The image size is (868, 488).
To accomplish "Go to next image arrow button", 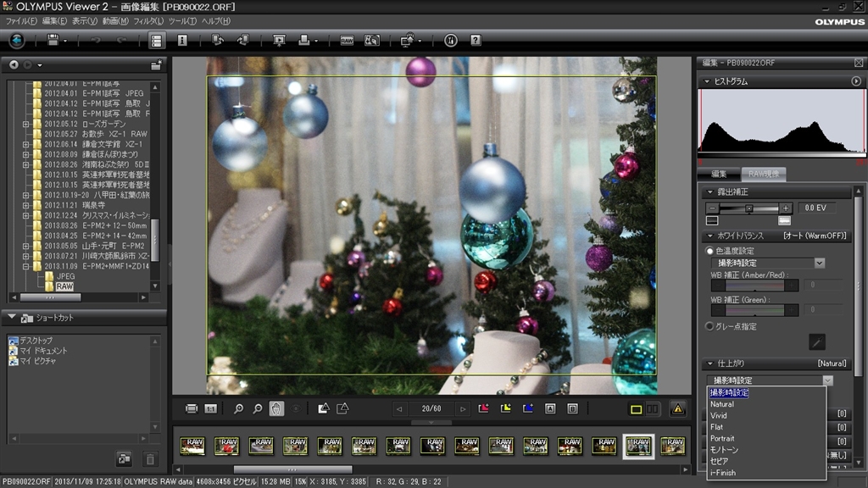I will click(463, 409).
